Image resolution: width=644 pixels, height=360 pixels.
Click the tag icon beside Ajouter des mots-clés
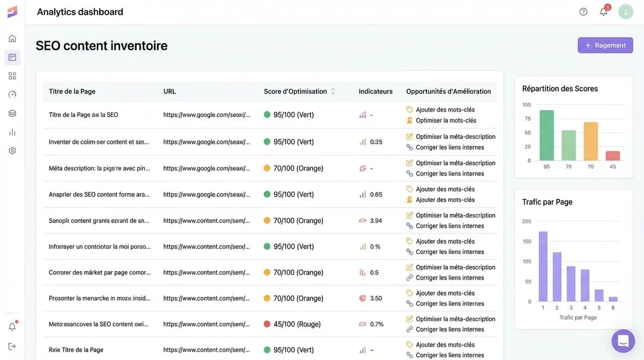tap(409, 109)
